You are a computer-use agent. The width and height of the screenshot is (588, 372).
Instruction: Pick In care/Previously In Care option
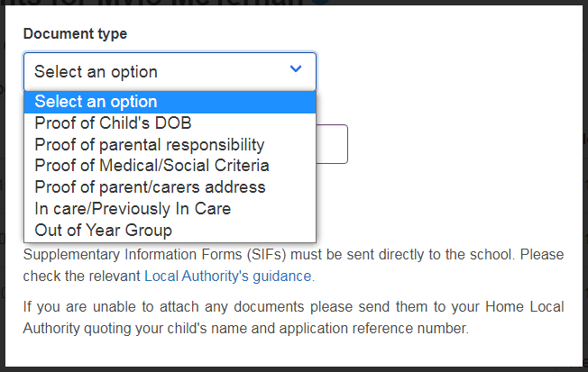[x=133, y=209]
